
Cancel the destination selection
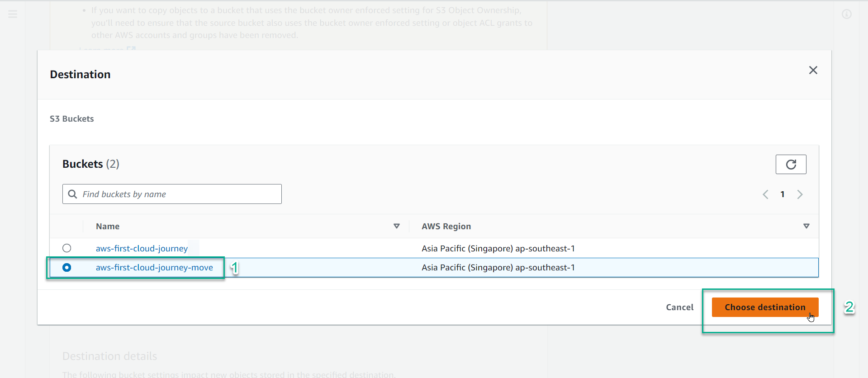(679, 307)
